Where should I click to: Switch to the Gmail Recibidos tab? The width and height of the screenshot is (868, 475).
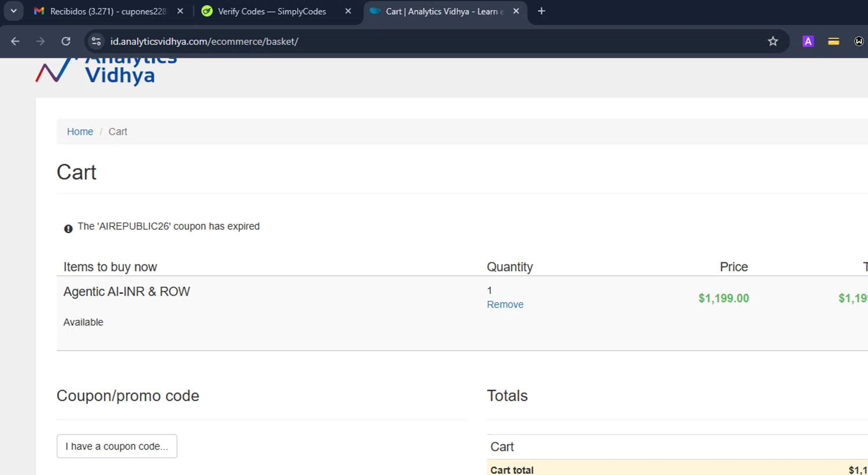pos(108,11)
